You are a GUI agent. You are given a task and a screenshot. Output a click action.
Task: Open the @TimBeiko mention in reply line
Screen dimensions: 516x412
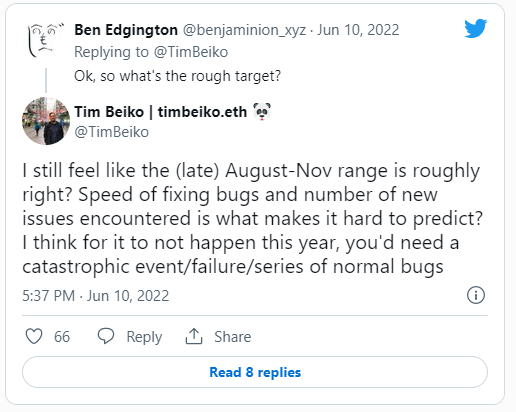pyautogui.click(x=191, y=52)
